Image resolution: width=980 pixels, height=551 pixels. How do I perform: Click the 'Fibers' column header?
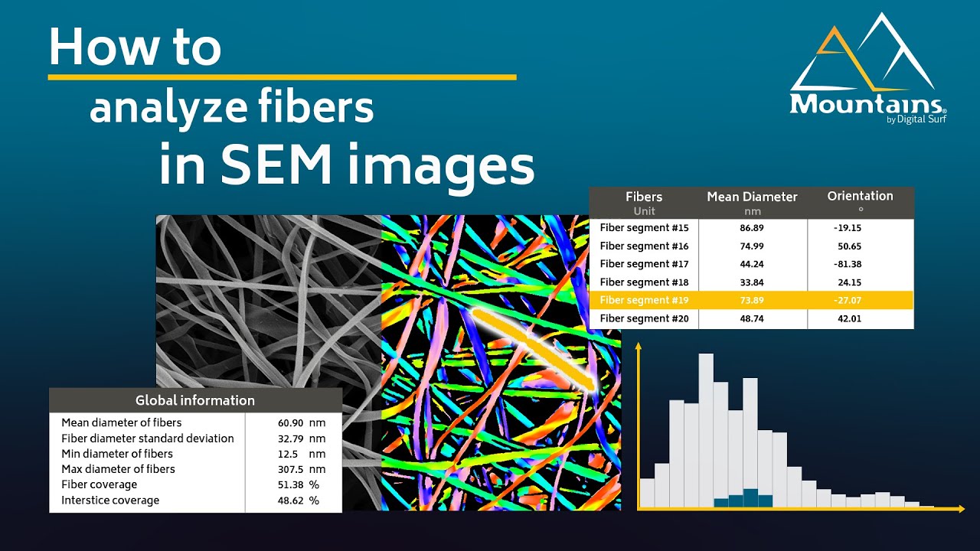644,197
